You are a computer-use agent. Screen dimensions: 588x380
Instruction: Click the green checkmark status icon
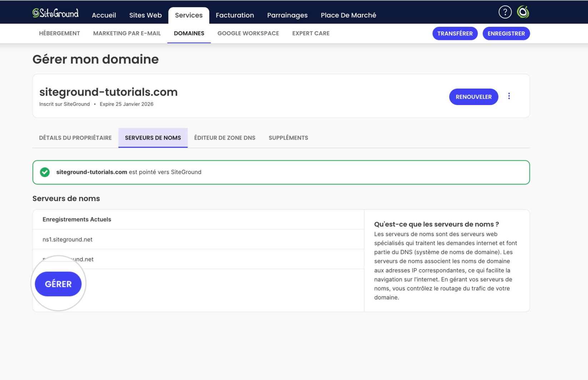[45, 172]
